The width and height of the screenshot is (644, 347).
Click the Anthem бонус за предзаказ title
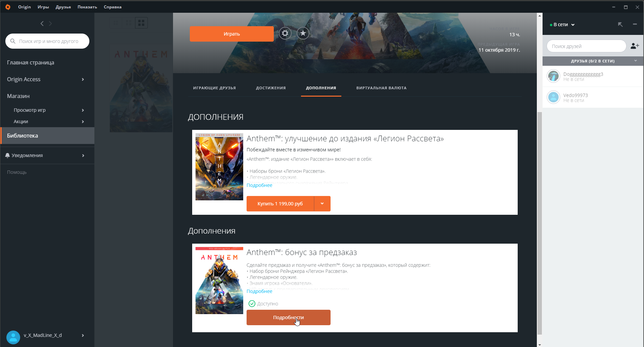point(302,252)
